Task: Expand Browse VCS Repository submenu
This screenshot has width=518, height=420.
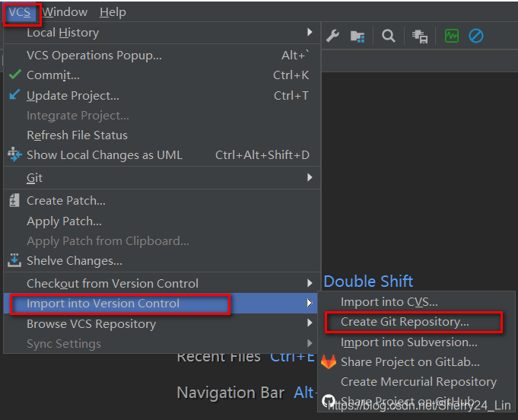Action: pyautogui.click(x=160, y=324)
